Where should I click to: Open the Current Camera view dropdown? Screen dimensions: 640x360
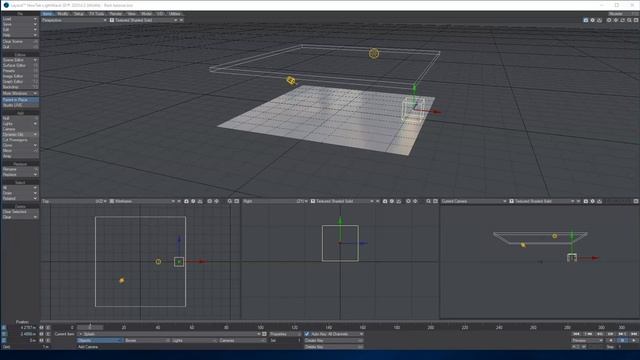[x=474, y=201]
